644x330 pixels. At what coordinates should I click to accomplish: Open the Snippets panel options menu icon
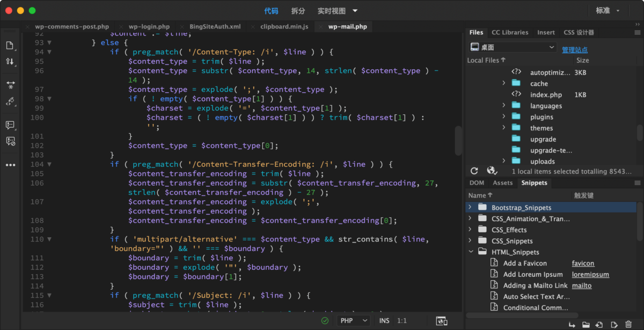pyautogui.click(x=638, y=182)
